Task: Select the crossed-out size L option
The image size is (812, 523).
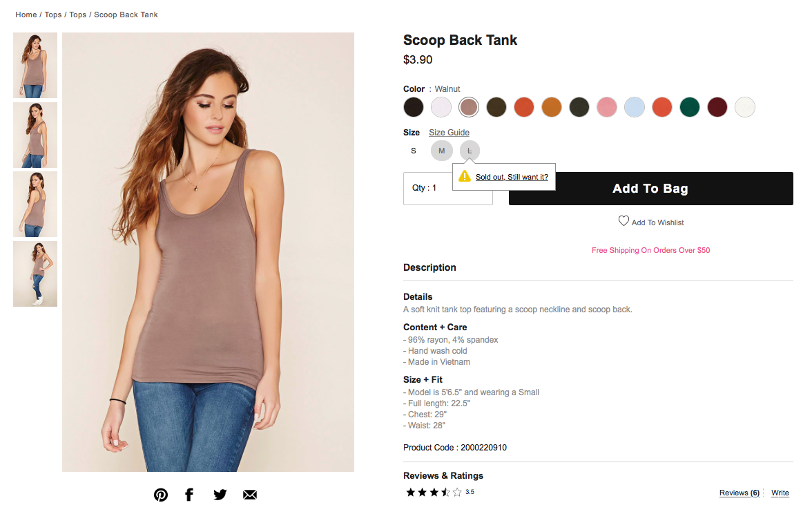Action: click(470, 151)
